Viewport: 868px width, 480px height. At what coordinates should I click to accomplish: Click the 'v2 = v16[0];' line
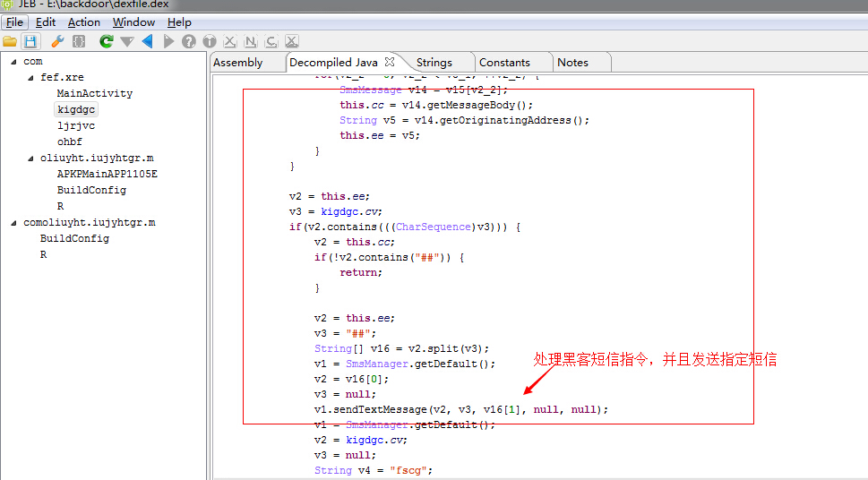coord(351,379)
